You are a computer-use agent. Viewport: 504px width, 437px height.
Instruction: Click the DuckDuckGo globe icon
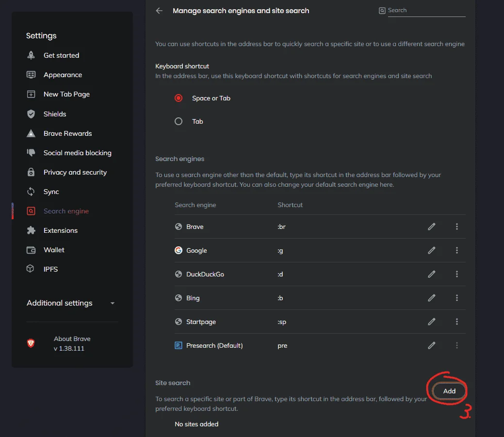click(x=179, y=274)
